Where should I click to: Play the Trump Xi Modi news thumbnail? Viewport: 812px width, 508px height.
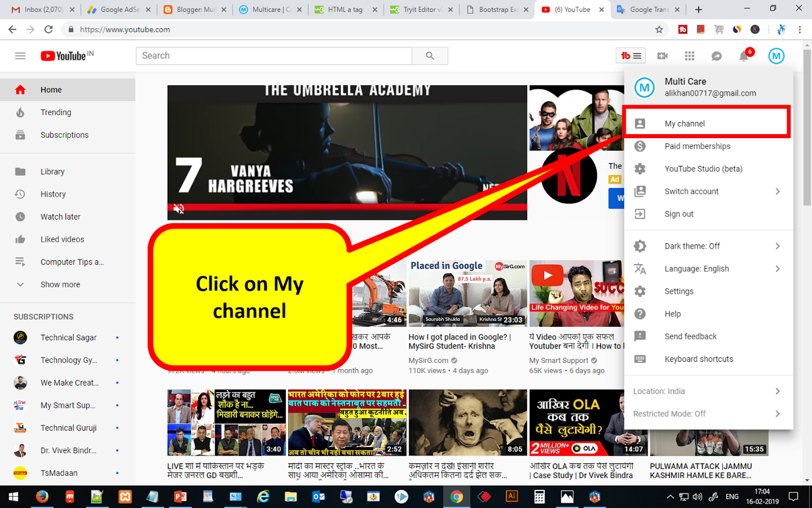tap(347, 423)
